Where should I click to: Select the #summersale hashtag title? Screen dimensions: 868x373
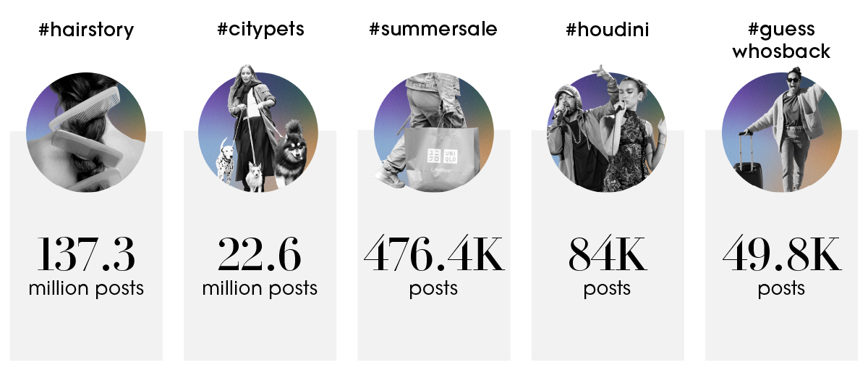(433, 31)
